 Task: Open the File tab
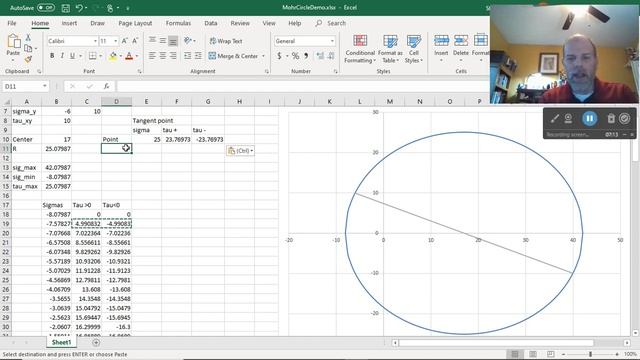12,23
